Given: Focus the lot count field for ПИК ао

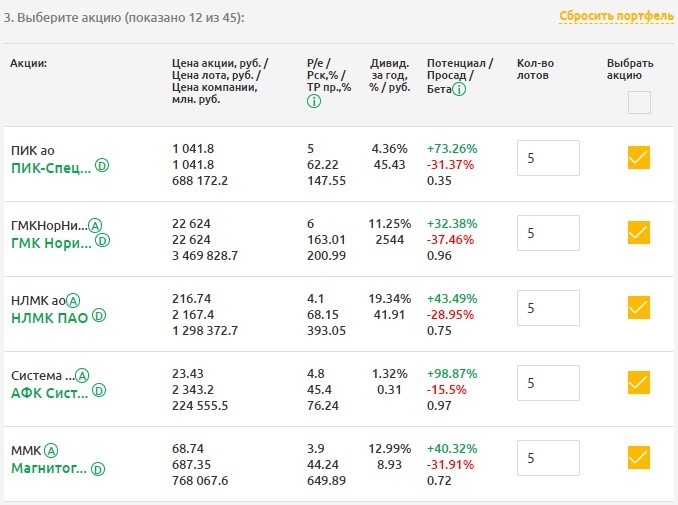Looking at the screenshot, I should [549, 158].
